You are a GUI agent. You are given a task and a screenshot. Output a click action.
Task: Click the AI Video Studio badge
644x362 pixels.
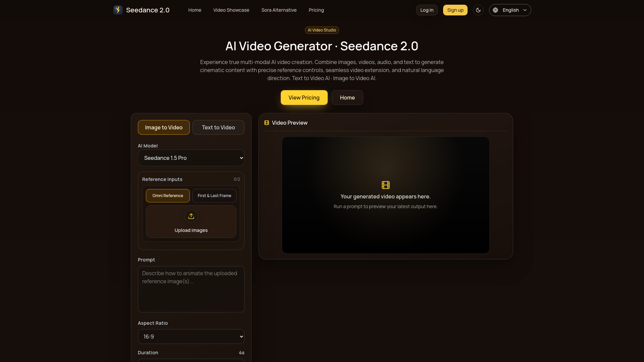(x=322, y=30)
